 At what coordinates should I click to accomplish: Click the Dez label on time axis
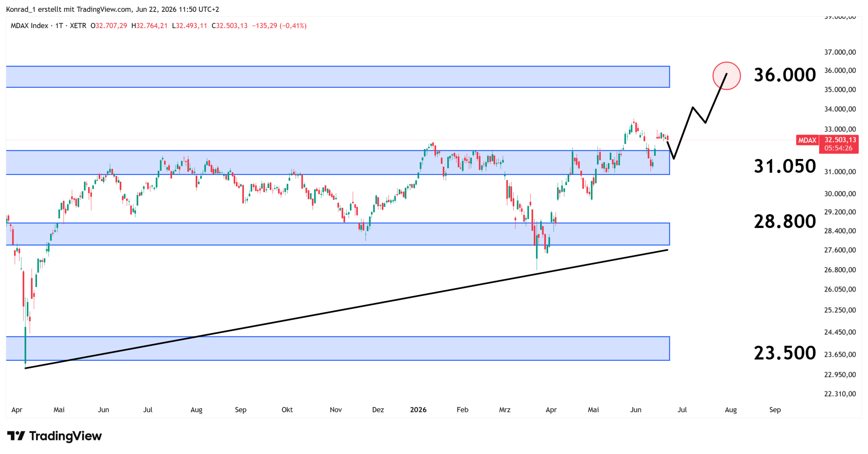(378, 410)
